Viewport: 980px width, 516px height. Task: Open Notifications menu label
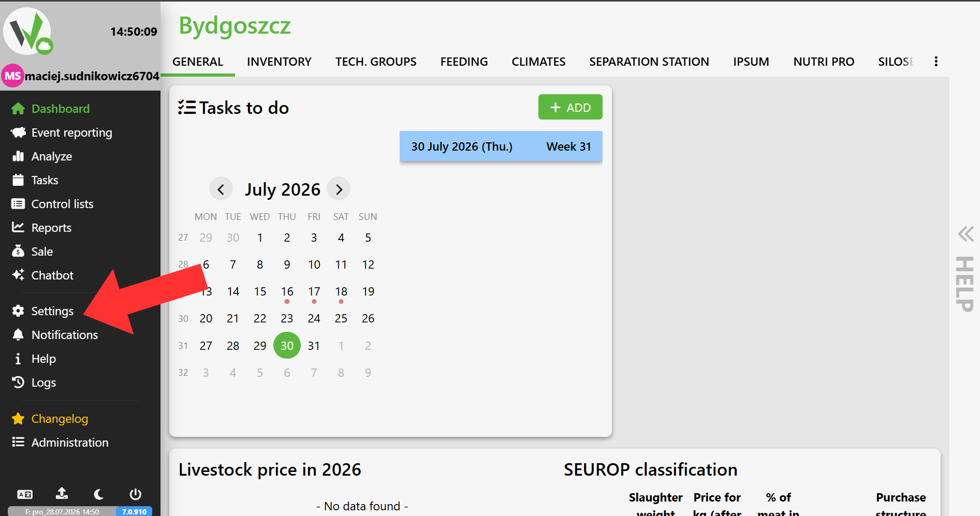coord(65,334)
